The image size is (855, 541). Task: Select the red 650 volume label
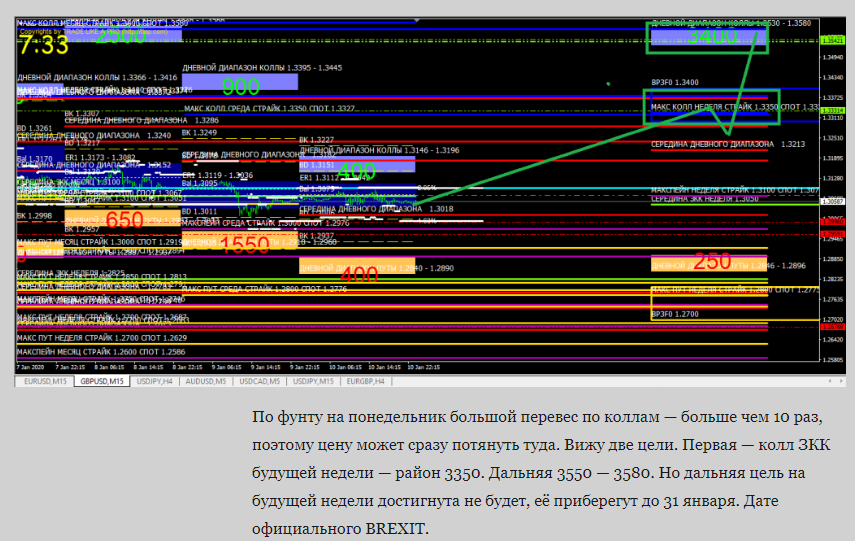pos(124,220)
